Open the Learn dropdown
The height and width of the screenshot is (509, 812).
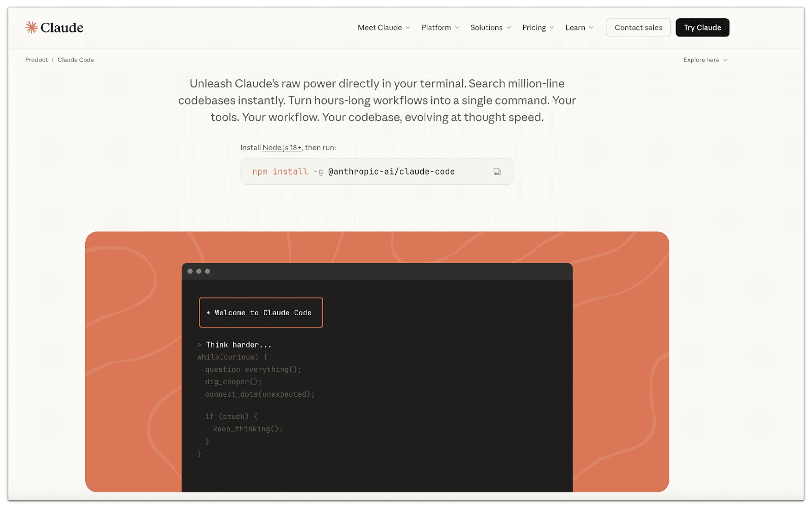[579, 27]
